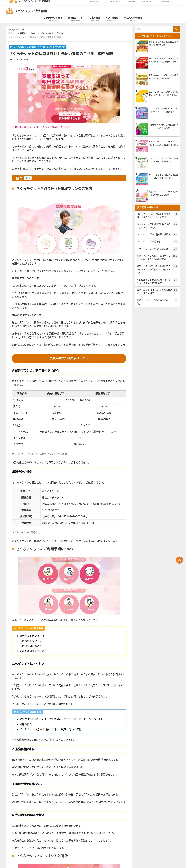Click ファクタリング breadcrumb link
The width and height of the screenshot is (186, 868).
point(18,30)
